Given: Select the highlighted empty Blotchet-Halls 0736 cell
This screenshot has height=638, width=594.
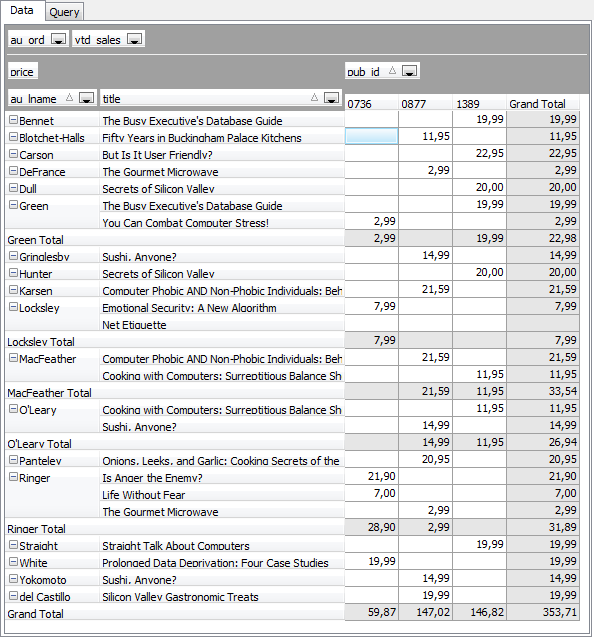Looking at the screenshot, I should click(x=371, y=136).
